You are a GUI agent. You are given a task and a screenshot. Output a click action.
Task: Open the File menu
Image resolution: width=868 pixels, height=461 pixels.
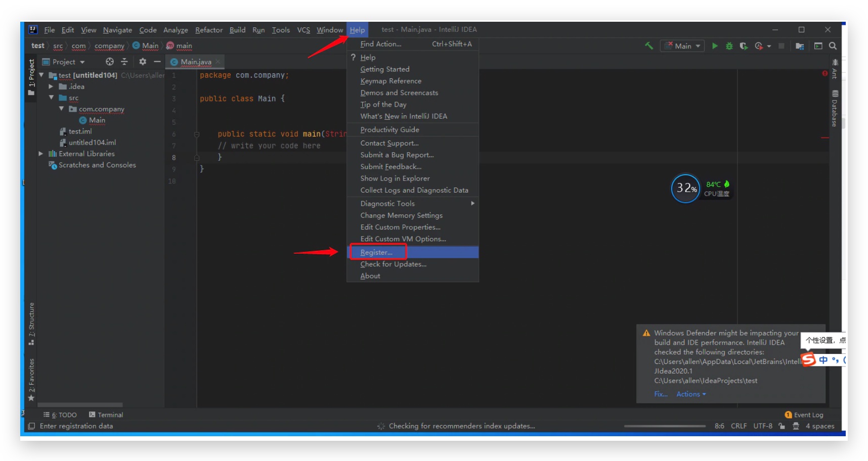coord(49,30)
